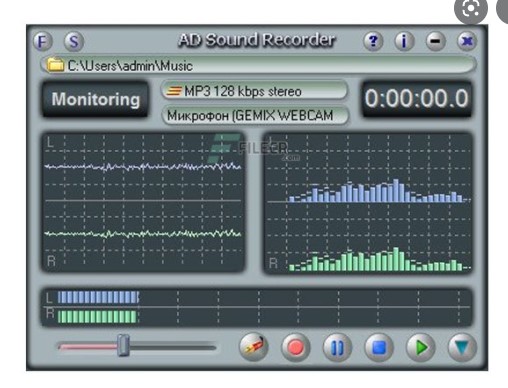Open help with the question mark icon
This screenshot has width=508, height=388.
tap(373, 41)
